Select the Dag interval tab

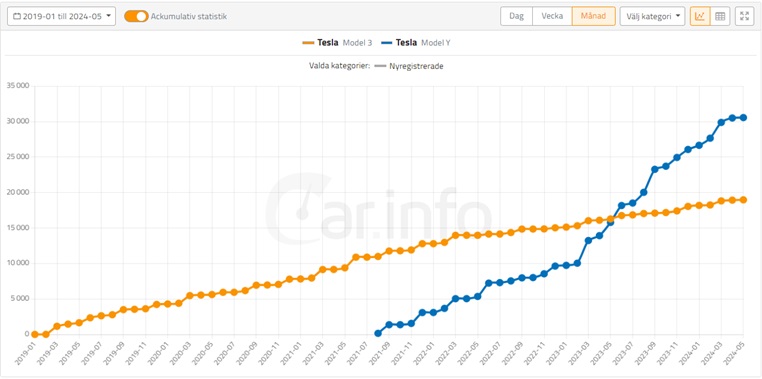(517, 16)
